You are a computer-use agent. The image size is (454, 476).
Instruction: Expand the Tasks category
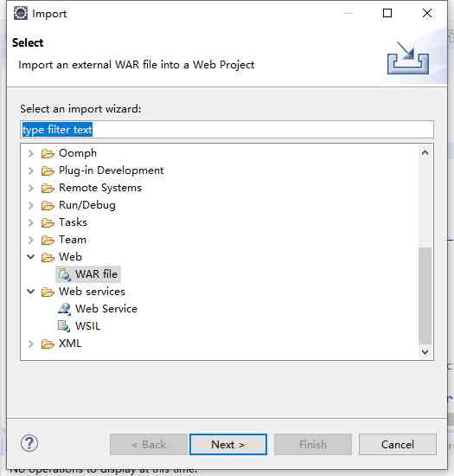coord(30,222)
